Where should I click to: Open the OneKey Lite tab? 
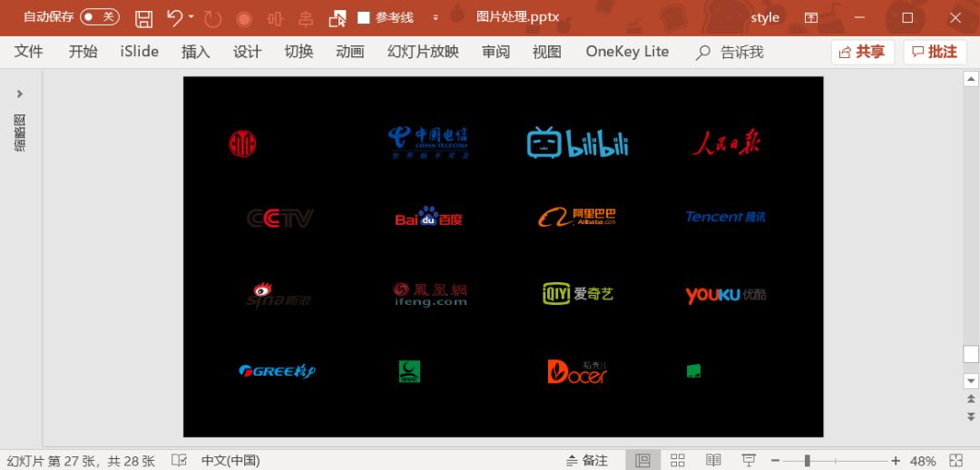pyautogui.click(x=627, y=52)
